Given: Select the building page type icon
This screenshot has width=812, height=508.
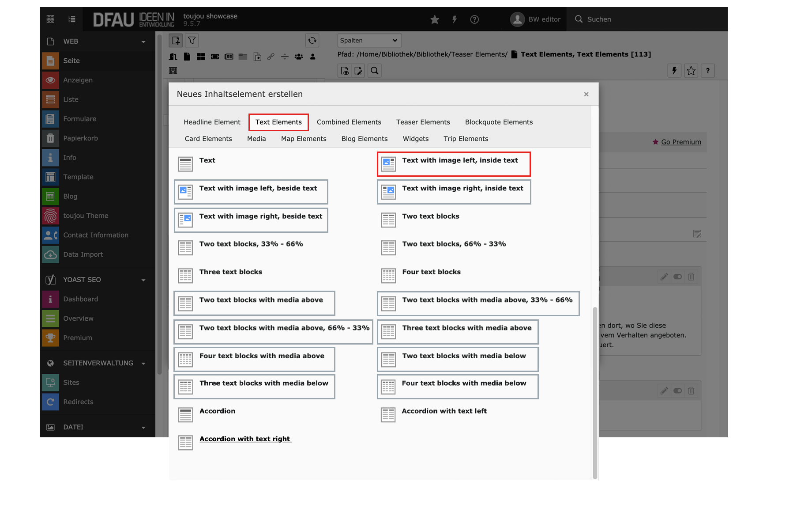Looking at the screenshot, I should pos(173,71).
